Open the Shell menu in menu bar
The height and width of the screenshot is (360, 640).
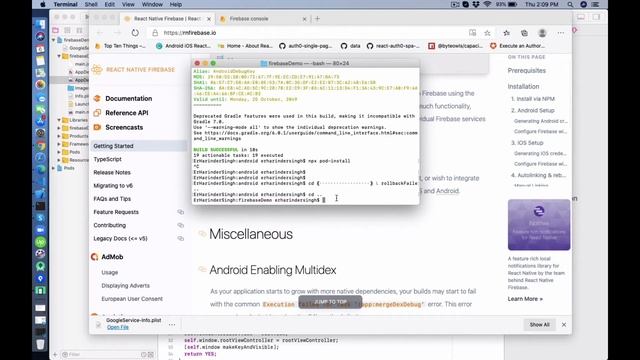[91, 4]
